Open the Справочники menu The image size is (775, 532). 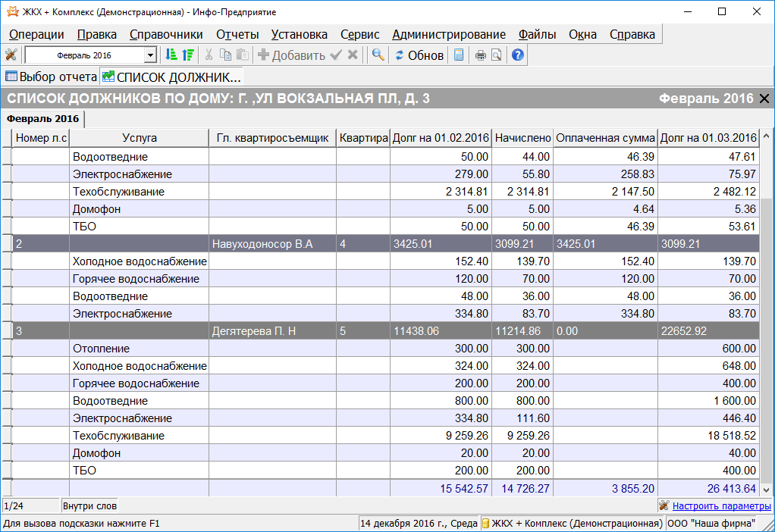[166, 35]
